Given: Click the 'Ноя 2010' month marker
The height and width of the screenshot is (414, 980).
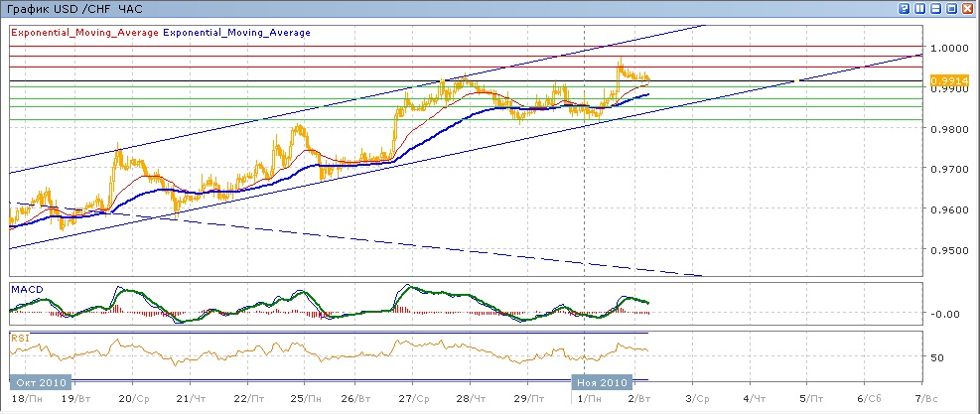Looking at the screenshot, I should [x=603, y=382].
